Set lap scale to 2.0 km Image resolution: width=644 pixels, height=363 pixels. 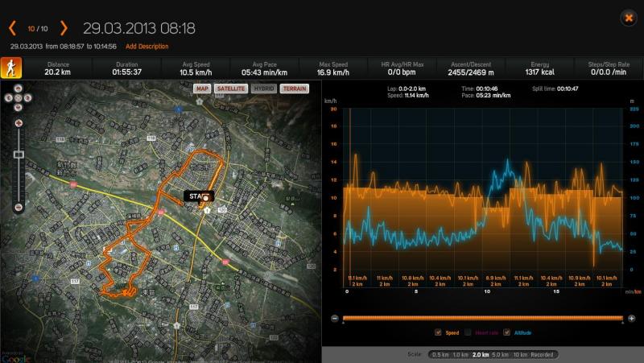click(x=481, y=354)
